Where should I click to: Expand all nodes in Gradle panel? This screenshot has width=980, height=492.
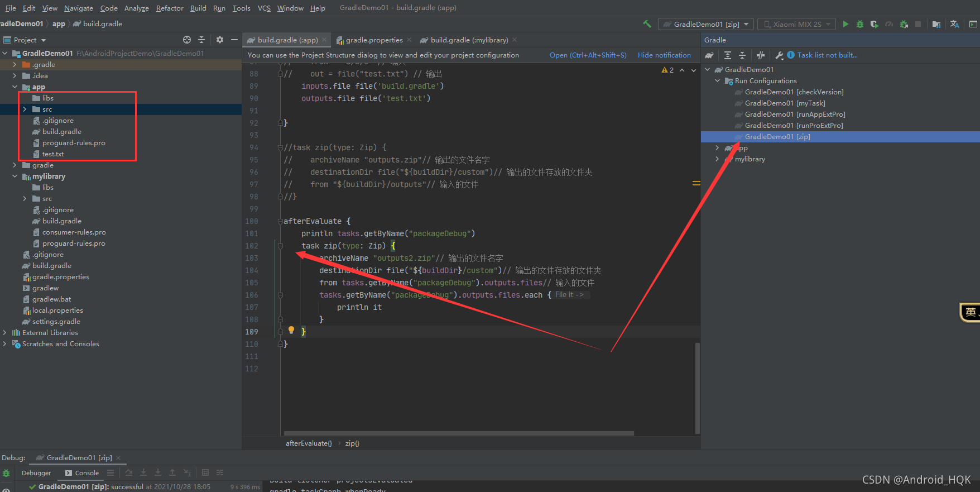728,55
